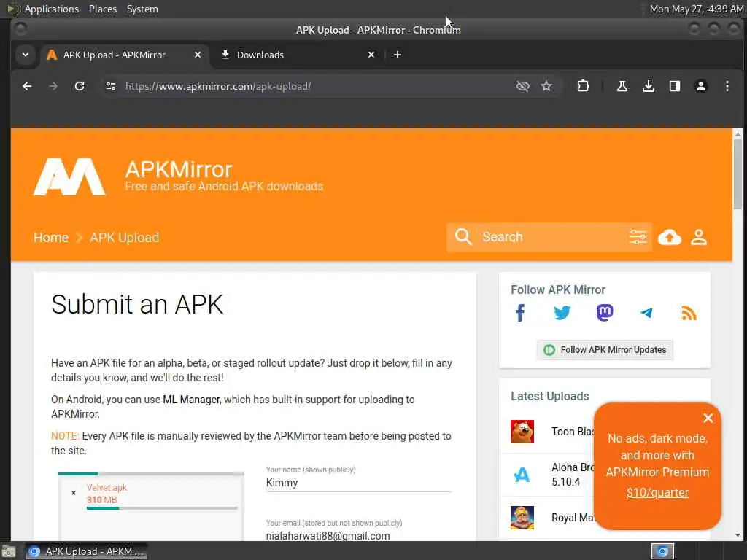Remove Velvet.apk from upload queue
The image size is (747, 560).
74,493
